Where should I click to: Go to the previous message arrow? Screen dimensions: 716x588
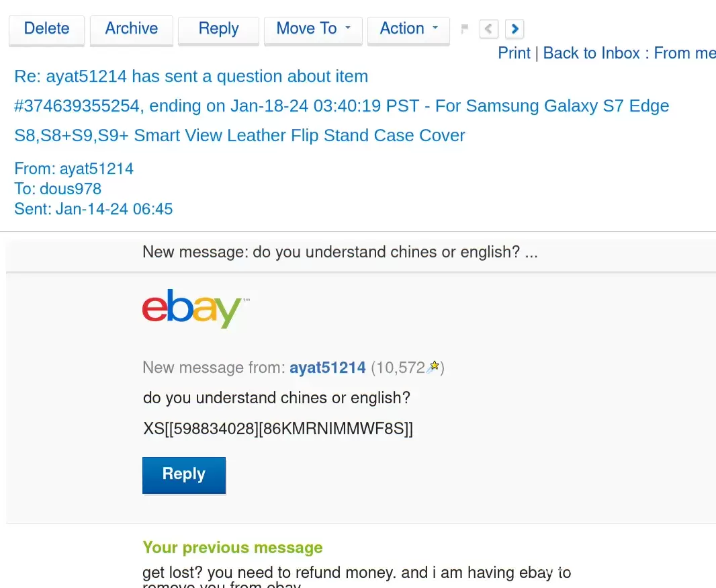[488, 29]
